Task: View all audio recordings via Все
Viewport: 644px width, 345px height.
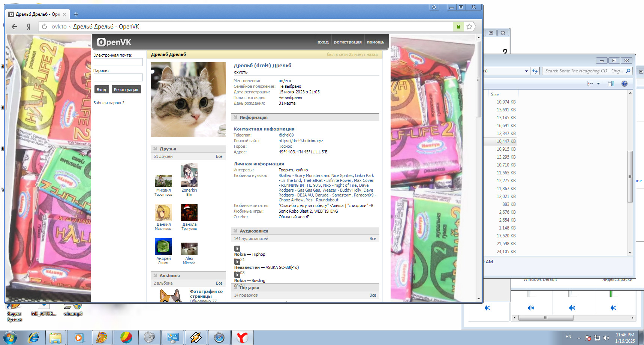Action: 373,238
